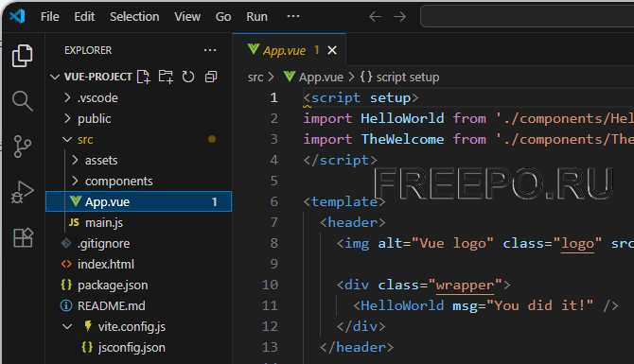Click the script setup breadcrumb segment
634x364 pixels.
click(399, 77)
